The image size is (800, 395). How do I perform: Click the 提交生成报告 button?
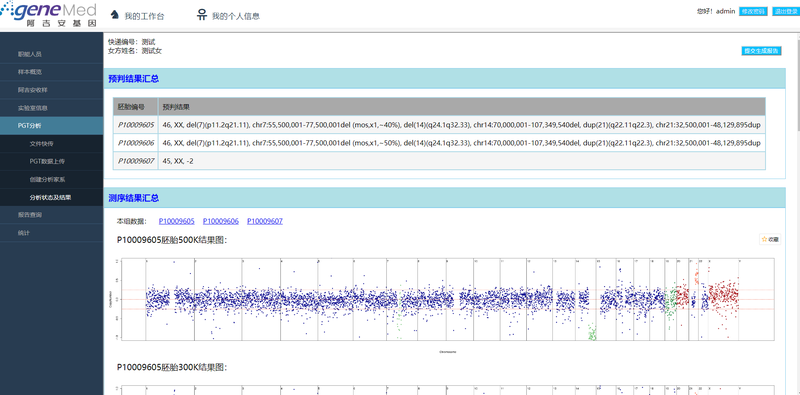761,51
